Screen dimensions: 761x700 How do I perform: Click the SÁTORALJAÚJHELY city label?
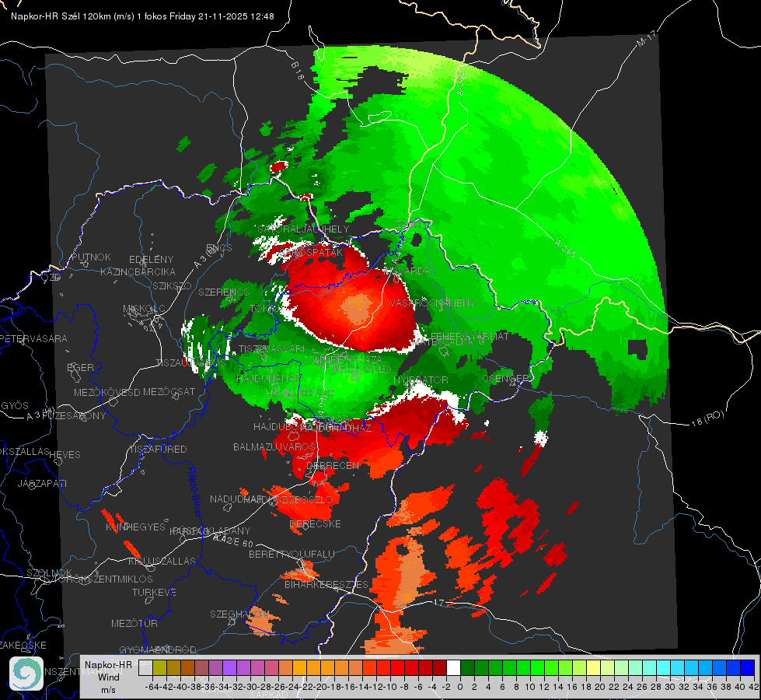303,229
